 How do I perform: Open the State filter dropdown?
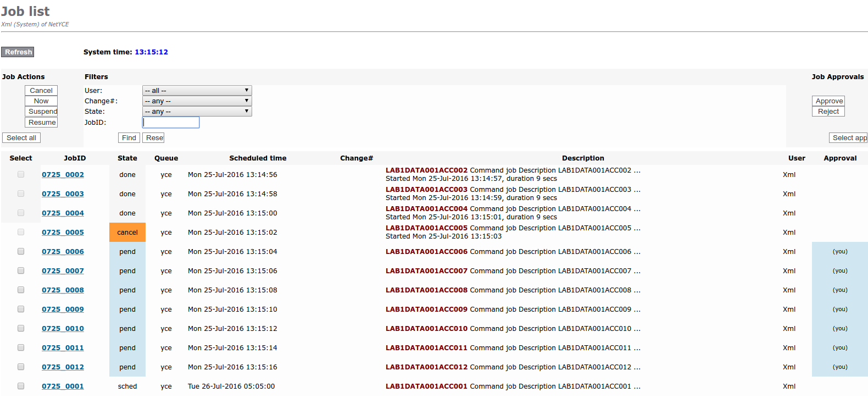coord(197,112)
